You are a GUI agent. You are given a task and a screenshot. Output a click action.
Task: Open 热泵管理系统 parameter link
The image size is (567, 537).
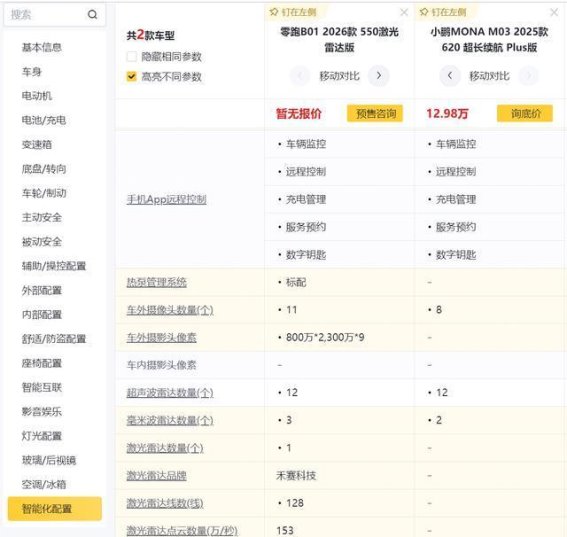pyautogui.click(x=156, y=282)
